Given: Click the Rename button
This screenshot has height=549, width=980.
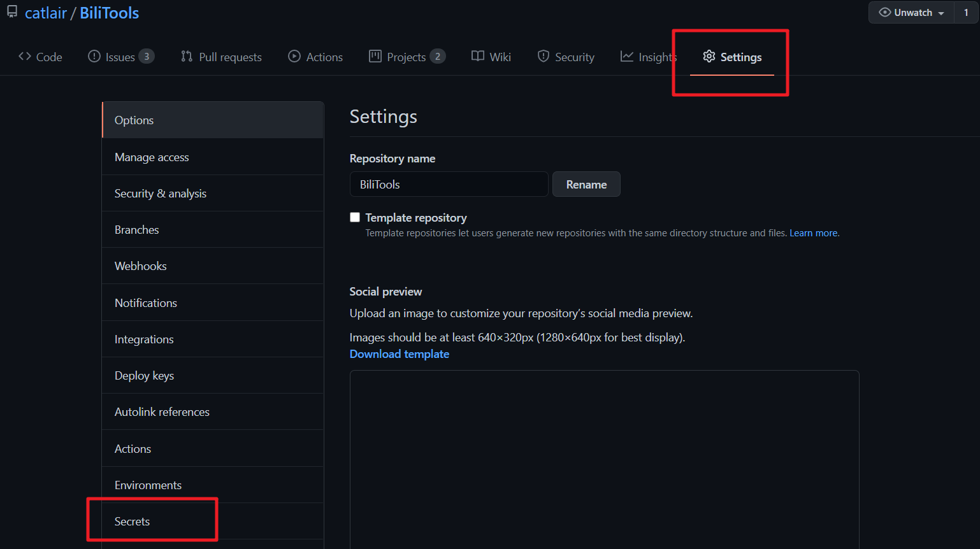Looking at the screenshot, I should (586, 184).
